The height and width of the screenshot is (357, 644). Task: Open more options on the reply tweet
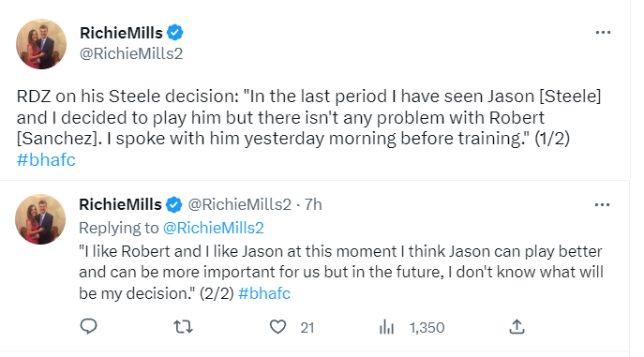(x=602, y=205)
